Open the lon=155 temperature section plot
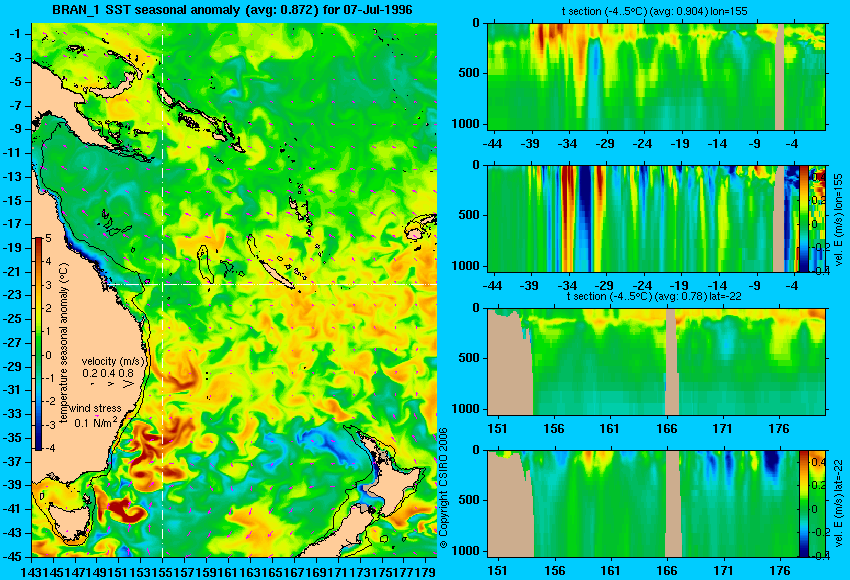Viewport: 850px width, 580px height. 656,76
